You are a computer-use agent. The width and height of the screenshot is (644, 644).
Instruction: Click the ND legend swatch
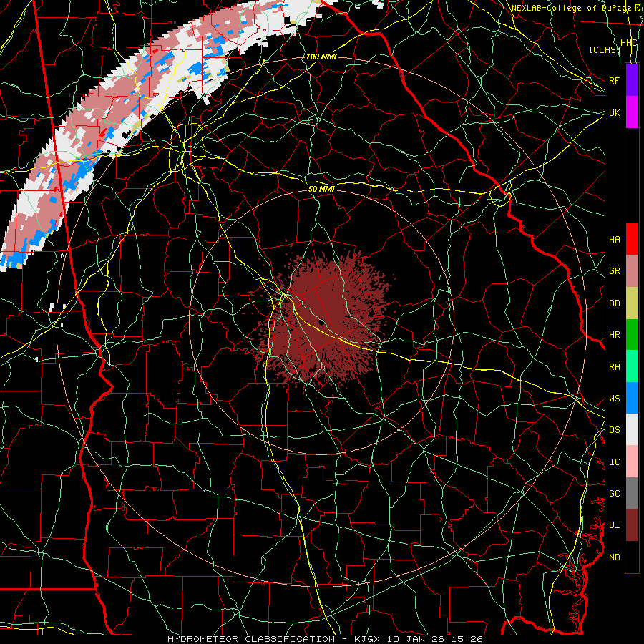tap(632, 557)
